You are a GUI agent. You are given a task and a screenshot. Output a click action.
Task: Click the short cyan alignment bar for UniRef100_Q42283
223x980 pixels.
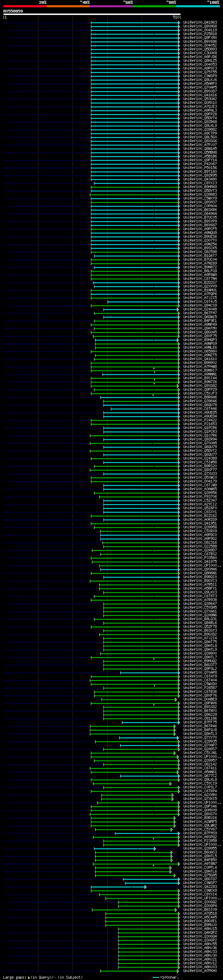click(118, 887)
